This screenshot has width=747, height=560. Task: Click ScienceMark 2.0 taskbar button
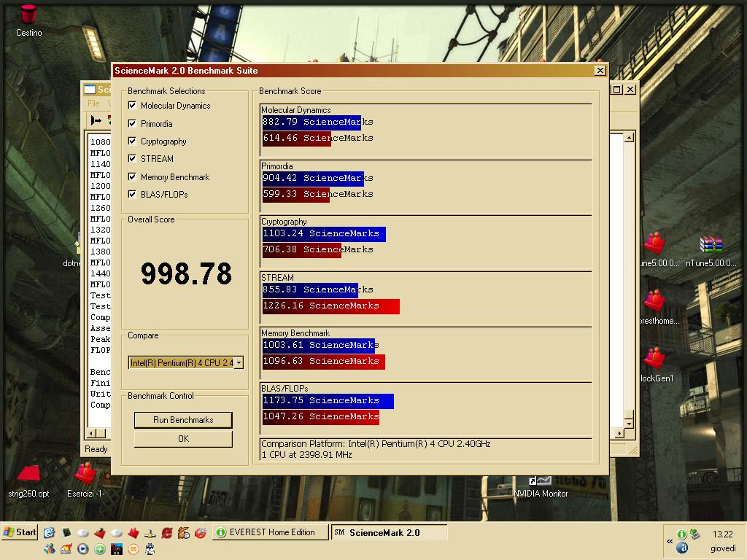pyautogui.click(x=390, y=532)
